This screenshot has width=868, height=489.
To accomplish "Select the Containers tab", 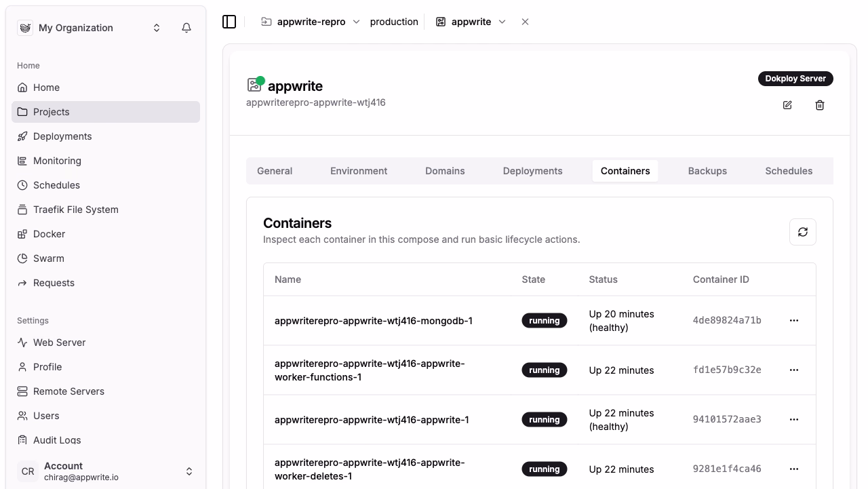I will (625, 171).
